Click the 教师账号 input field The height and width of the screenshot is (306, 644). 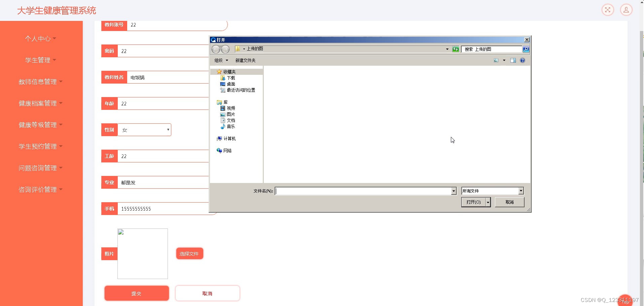tap(177, 25)
